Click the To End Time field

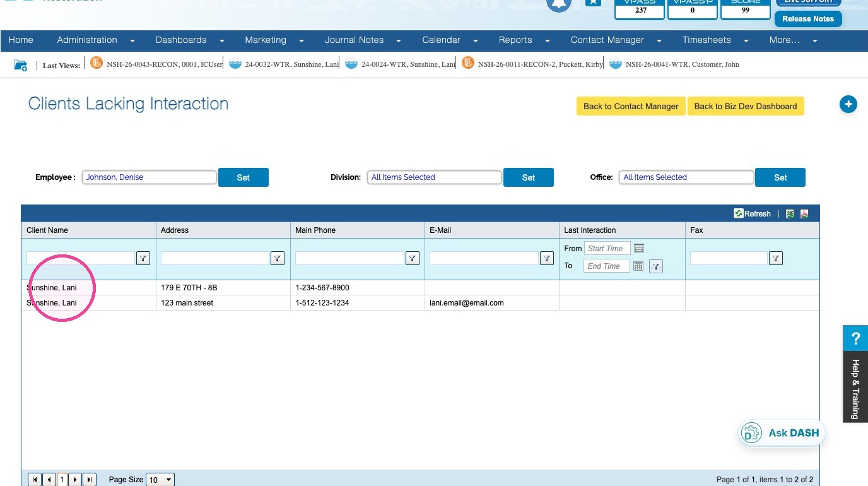[607, 266]
